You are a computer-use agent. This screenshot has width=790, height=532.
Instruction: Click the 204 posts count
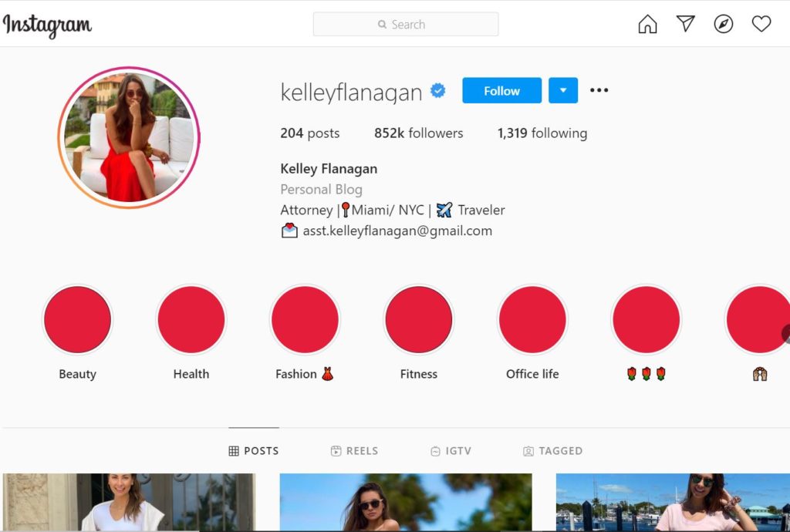310,133
